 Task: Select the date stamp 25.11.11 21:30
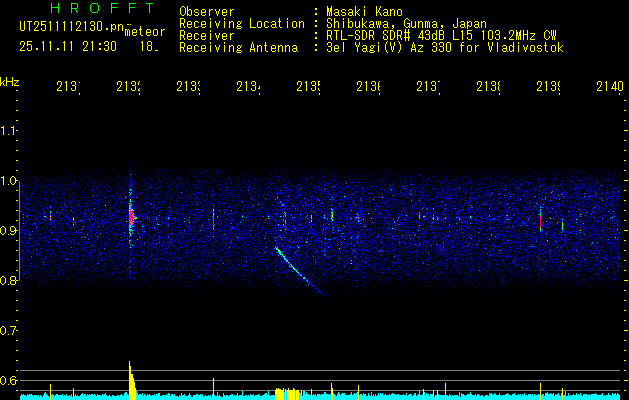click(68, 47)
